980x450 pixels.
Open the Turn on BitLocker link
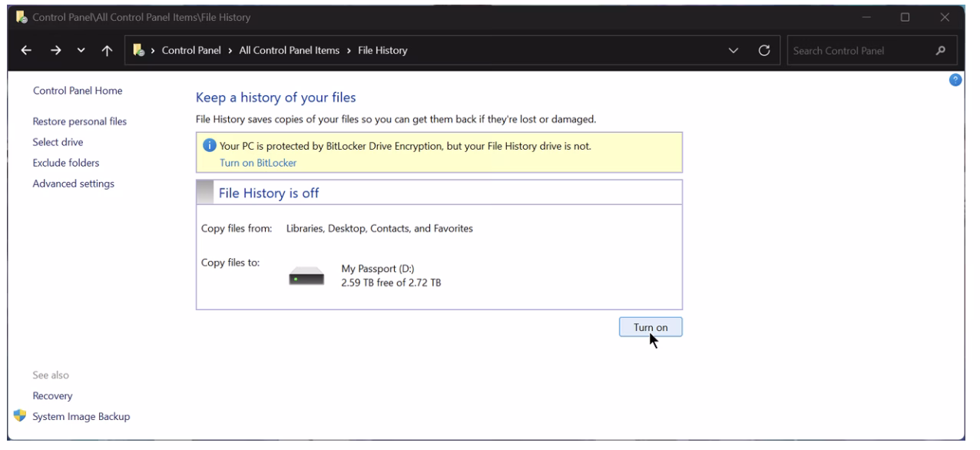point(247,163)
